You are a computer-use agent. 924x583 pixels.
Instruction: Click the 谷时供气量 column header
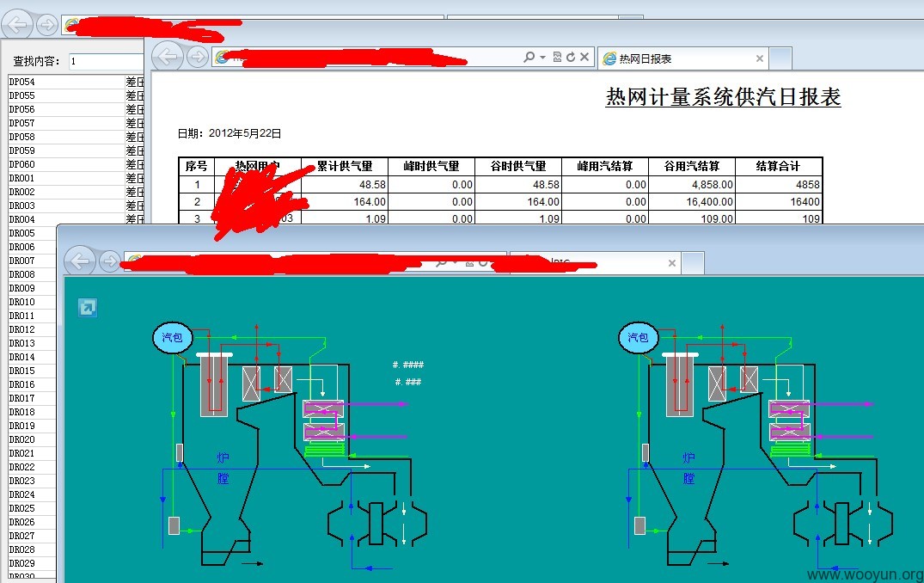(x=518, y=166)
